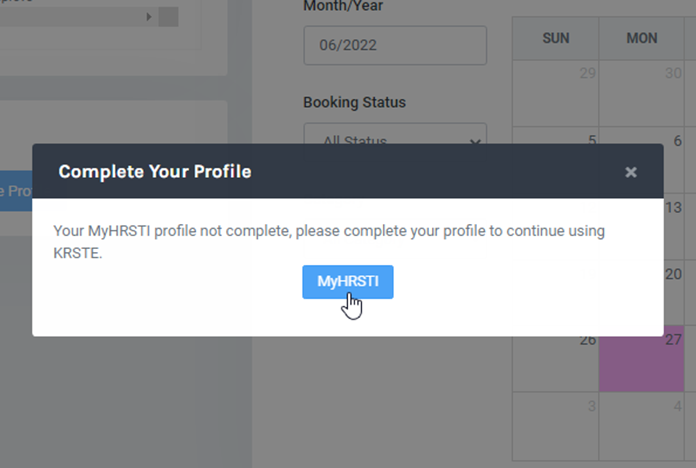Click greyed-out day 4 of next month
Screen dimensions: 696x468
pyautogui.click(x=641, y=426)
